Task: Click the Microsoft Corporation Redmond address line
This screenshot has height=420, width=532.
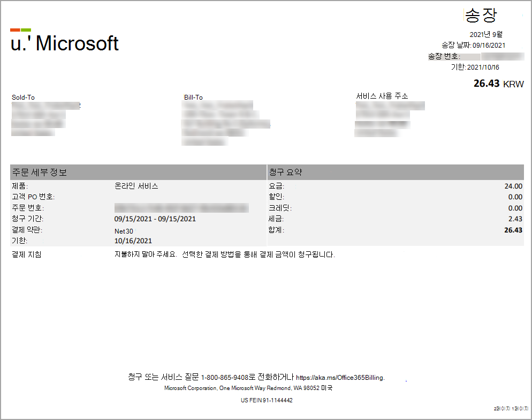Action: pyautogui.click(x=248, y=388)
